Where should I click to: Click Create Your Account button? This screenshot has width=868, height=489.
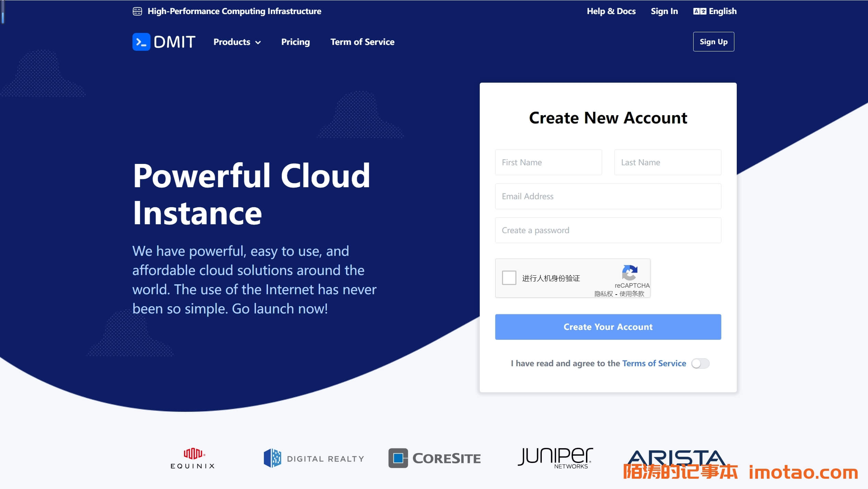click(x=608, y=327)
